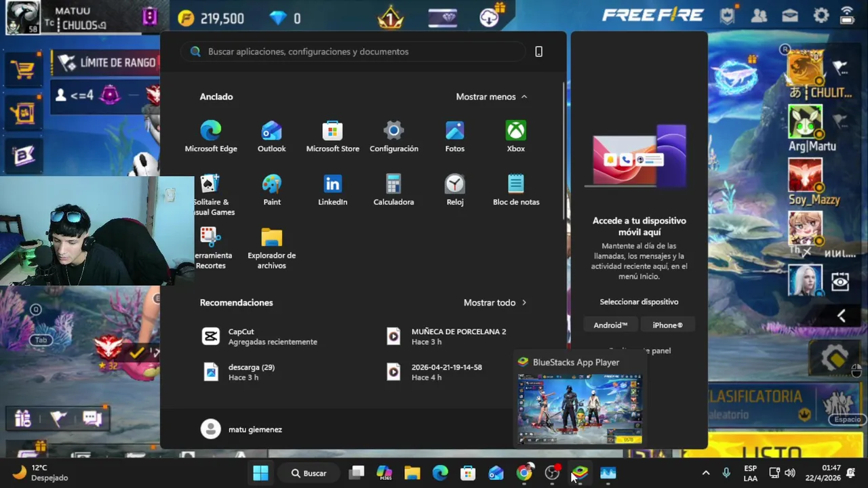
Task: Select the iPhone device option
Action: point(667,325)
